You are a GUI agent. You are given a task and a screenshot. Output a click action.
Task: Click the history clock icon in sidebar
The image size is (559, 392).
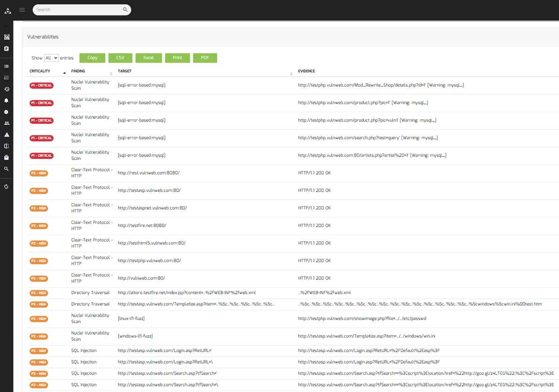pyautogui.click(x=7, y=89)
